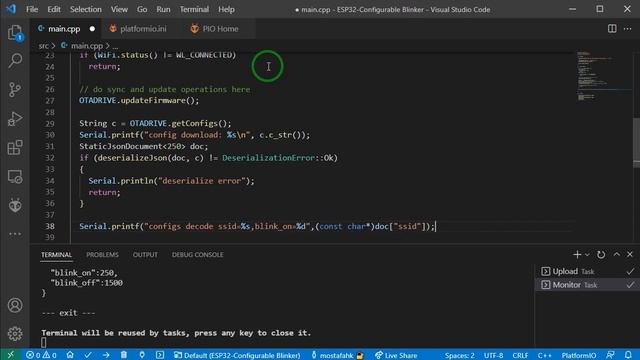Change file encoding UTF-8

(493, 355)
